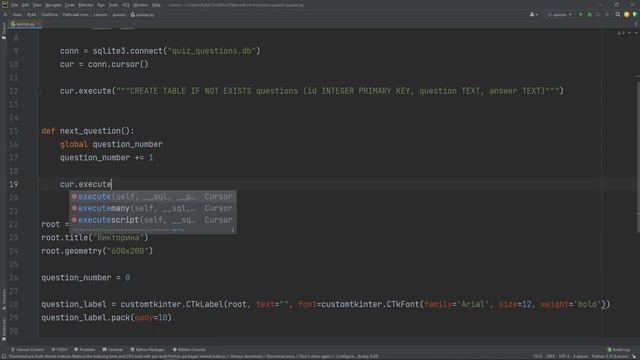Screen dimensions: 640x360
Task: Open the Code menu
Action: (x=70, y=5)
